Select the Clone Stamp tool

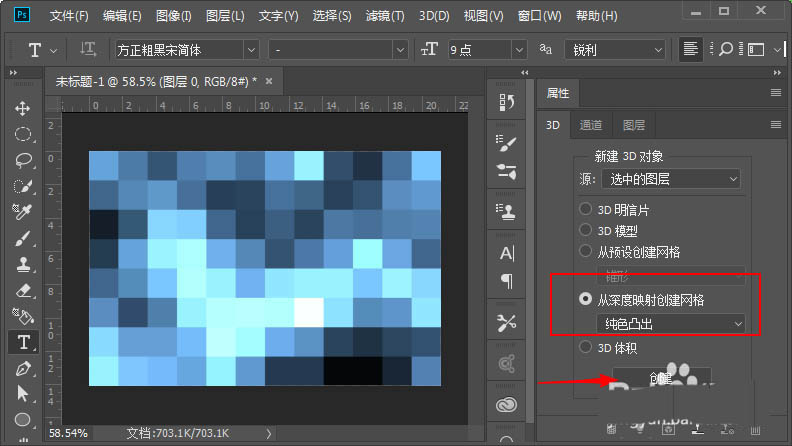(22, 264)
